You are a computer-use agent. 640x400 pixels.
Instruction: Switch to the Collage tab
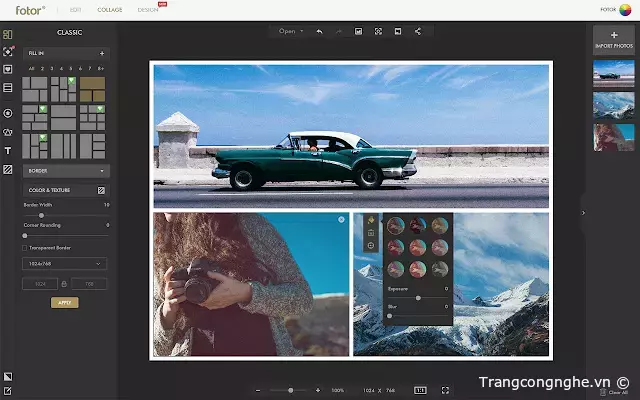click(x=110, y=9)
